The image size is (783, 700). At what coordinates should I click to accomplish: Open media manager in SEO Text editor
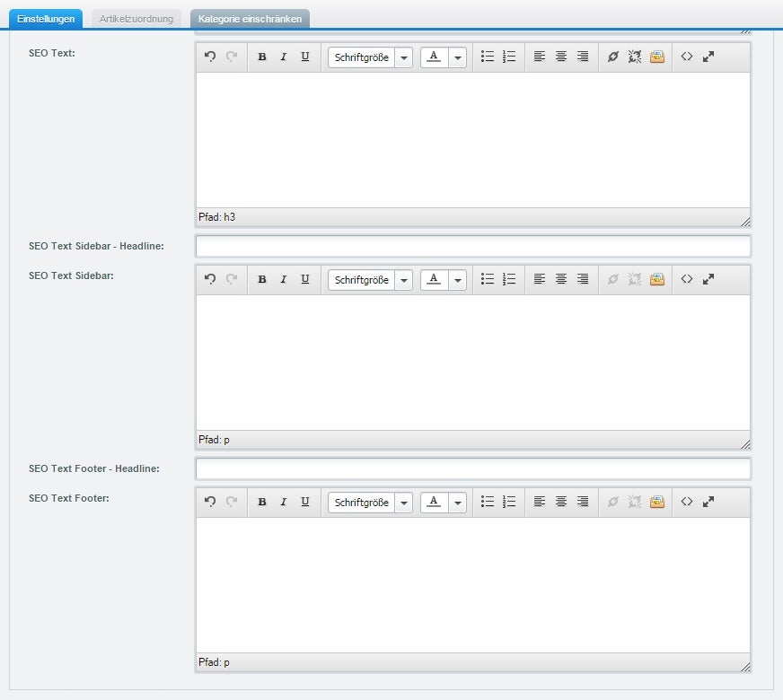pos(656,57)
